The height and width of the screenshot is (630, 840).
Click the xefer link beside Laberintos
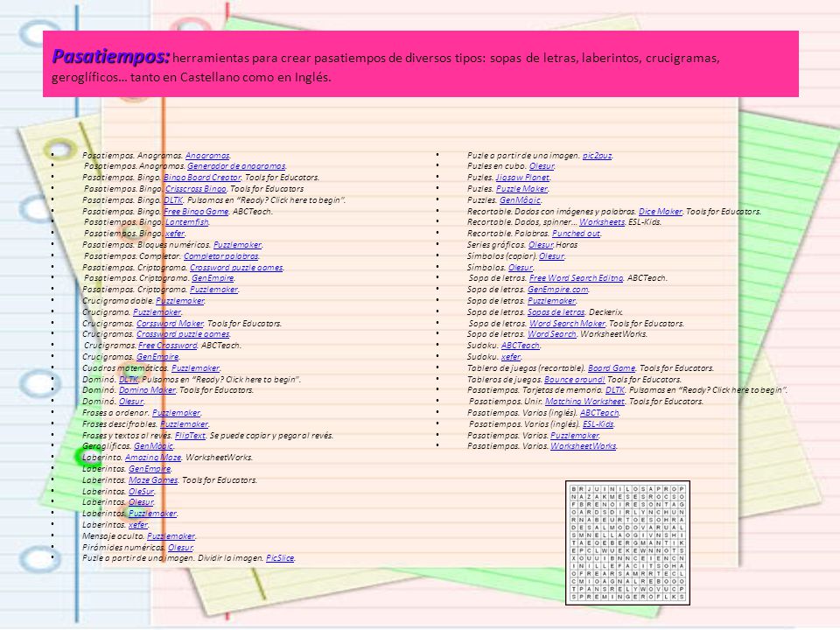click(x=138, y=524)
